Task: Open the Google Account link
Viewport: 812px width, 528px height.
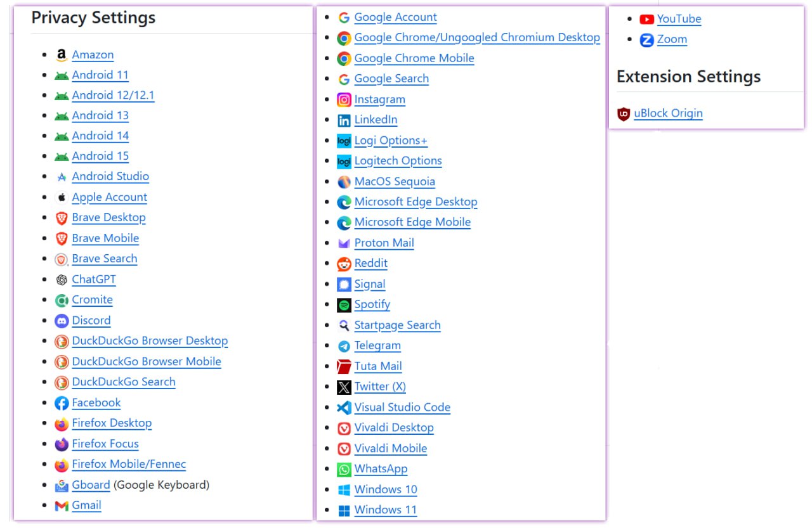Action: pos(396,17)
